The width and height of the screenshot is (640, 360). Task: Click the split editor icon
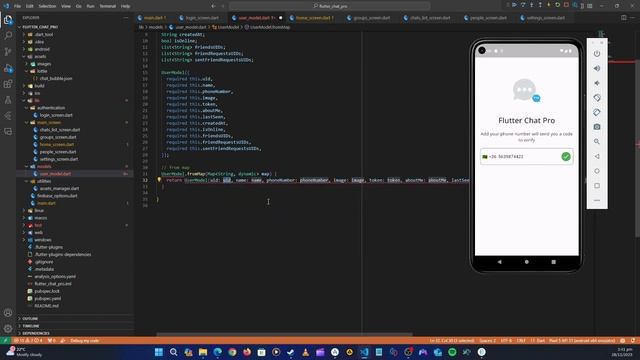[623, 18]
